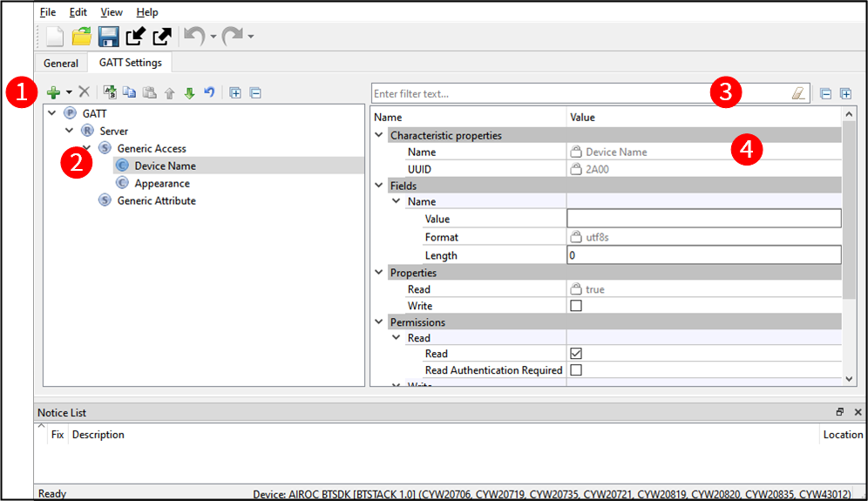Open the Undo history dropdown arrow
Viewport: 868px width, 501px height.
(214, 37)
